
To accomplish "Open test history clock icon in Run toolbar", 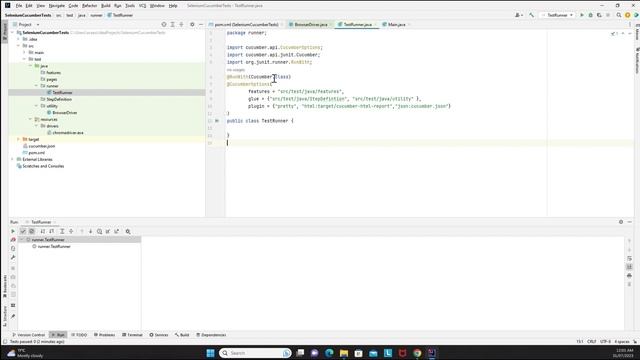I will click(x=99, y=231).
